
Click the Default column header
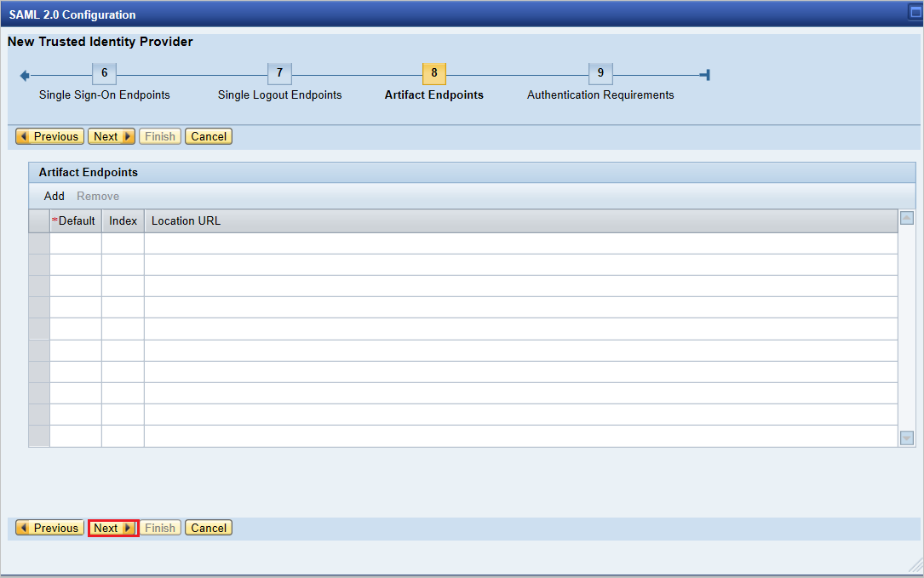tap(76, 220)
